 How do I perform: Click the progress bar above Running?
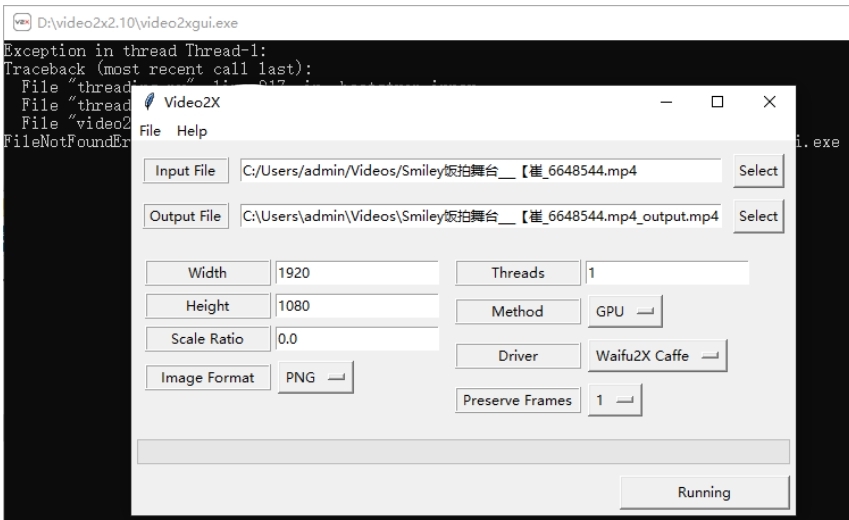(x=463, y=452)
